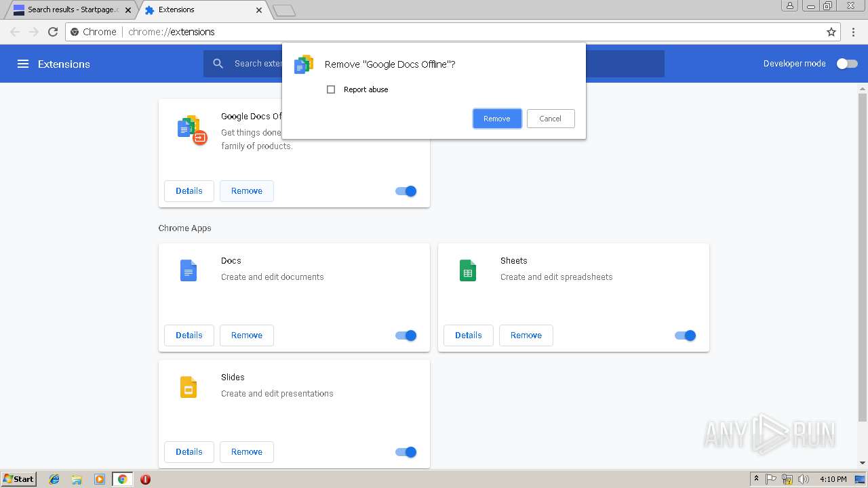Click the Docs app icon
Viewport: 868px width, 488px height.
(189, 270)
